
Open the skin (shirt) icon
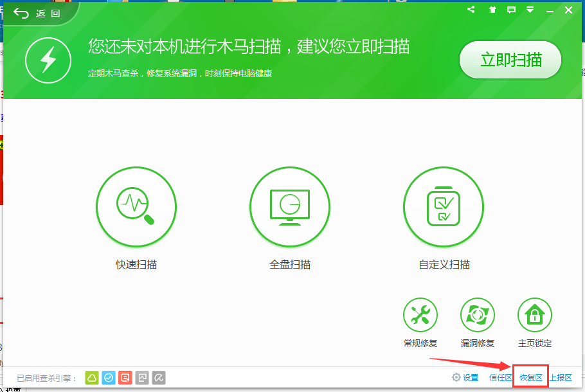pos(492,10)
